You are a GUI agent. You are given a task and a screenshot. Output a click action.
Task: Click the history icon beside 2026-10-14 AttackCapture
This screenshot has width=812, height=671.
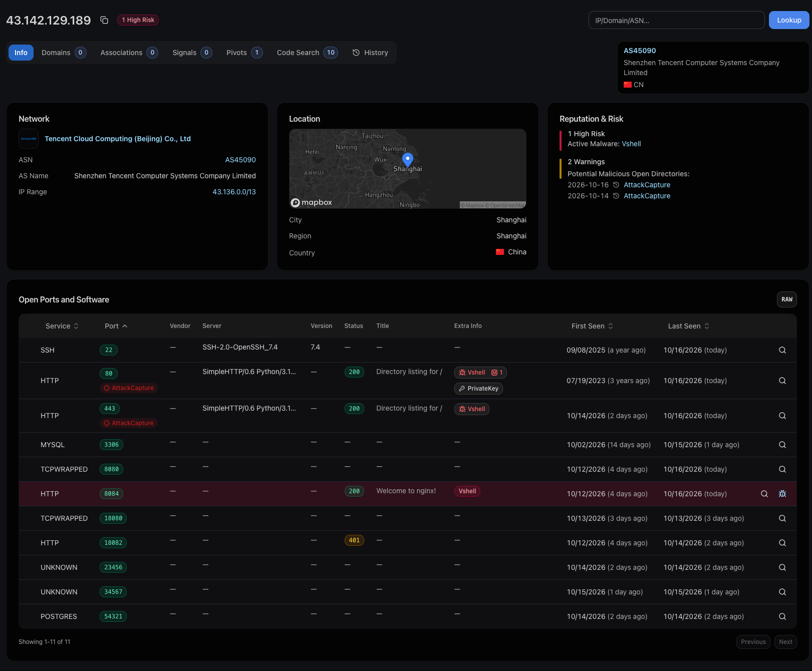(x=616, y=196)
